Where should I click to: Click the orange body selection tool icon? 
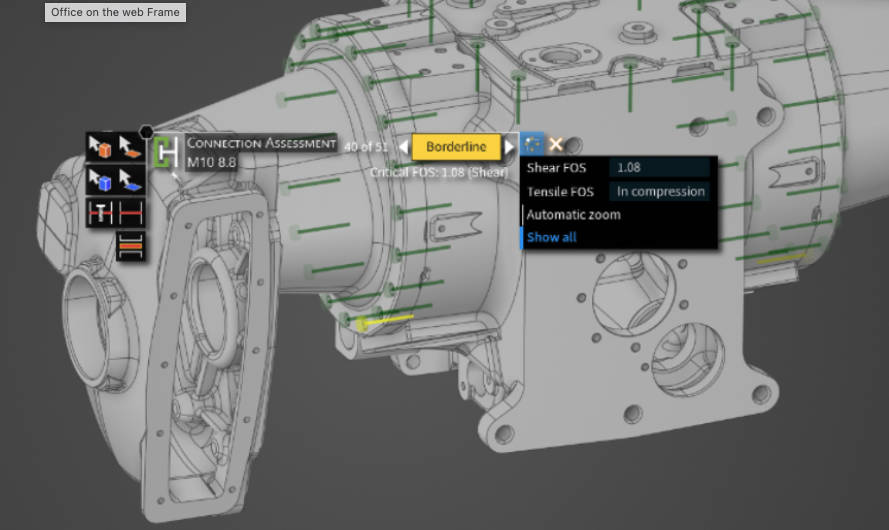101,148
